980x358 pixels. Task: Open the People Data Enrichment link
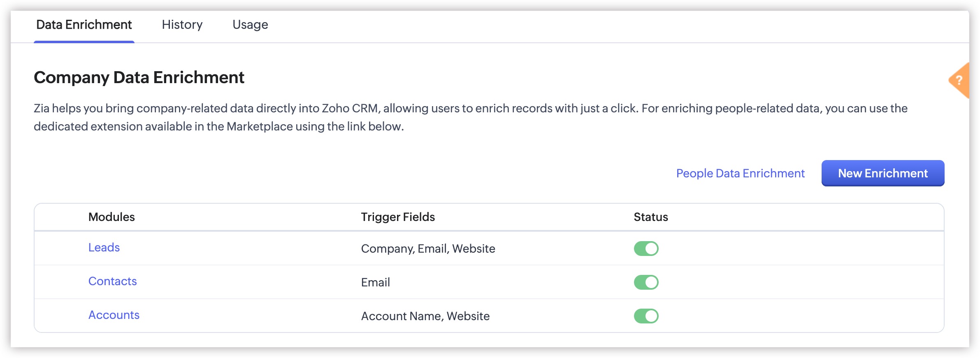[740, 173]
